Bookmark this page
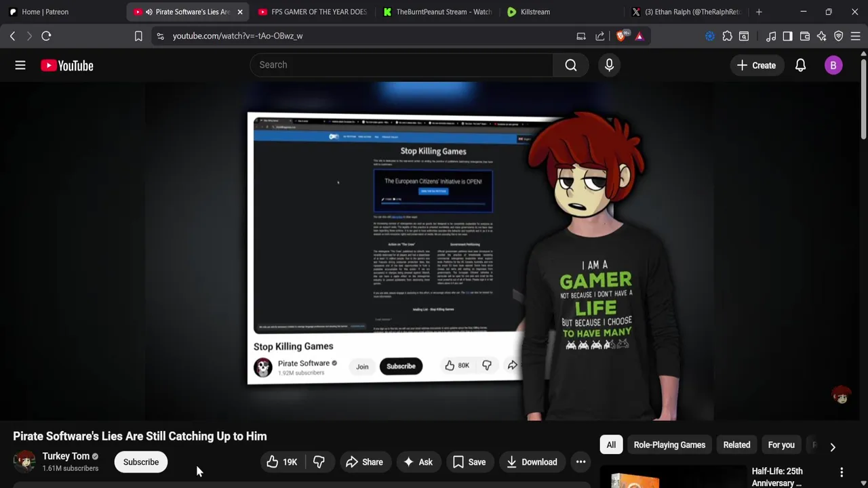This screenshot has width=868, height=488. (138, 36)
